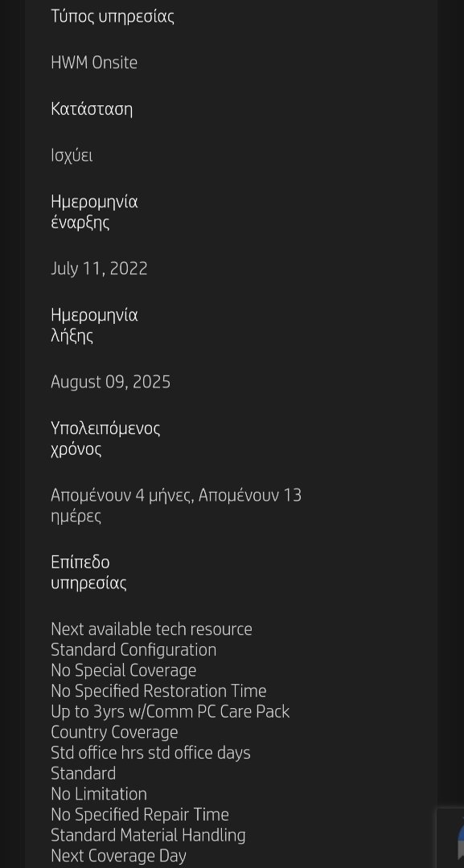Select the 'August 09, 2025' expiry date

coord(111,382)
